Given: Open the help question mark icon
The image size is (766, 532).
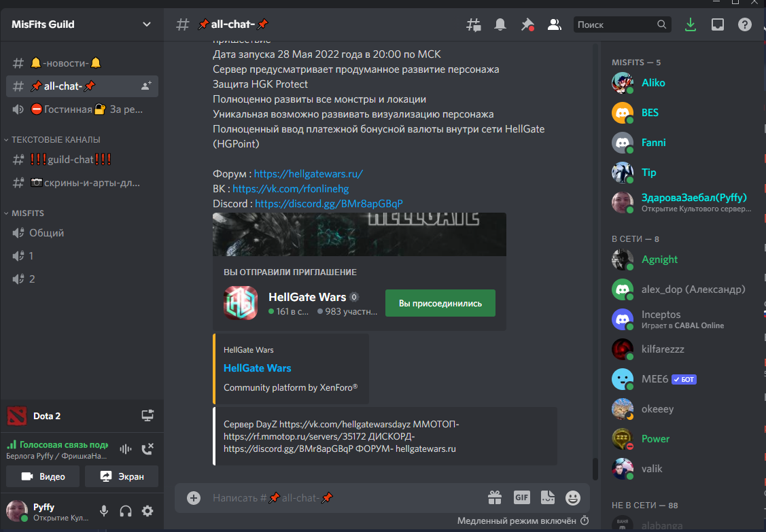Looking at the screenshot, I should point(744,24).
